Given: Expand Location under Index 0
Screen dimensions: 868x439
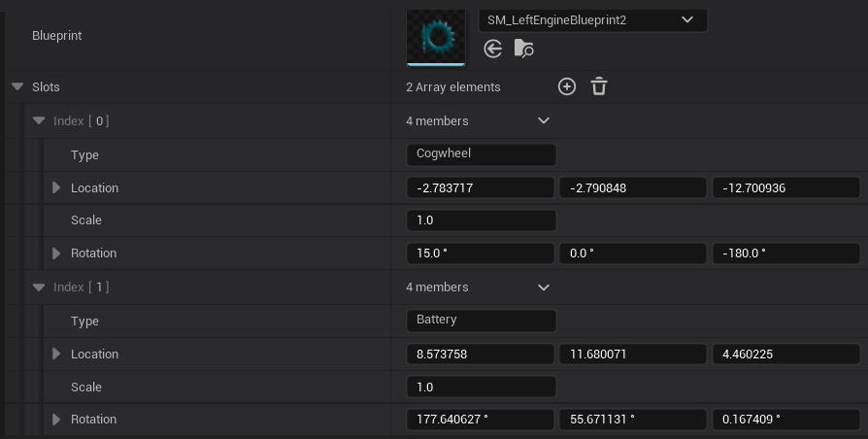Looking at the screenshot, I should [x=57, y=187].
